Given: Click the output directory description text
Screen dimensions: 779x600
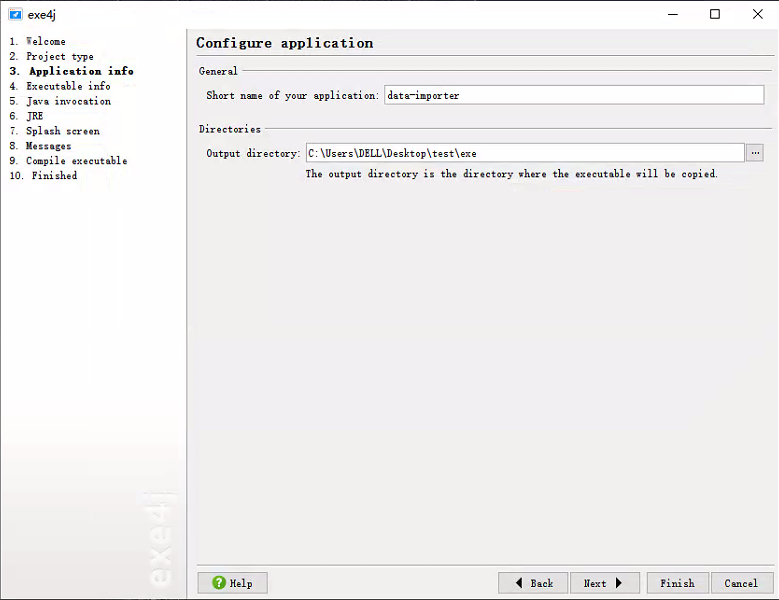Looking at the screenshot, I should (511, 174).
